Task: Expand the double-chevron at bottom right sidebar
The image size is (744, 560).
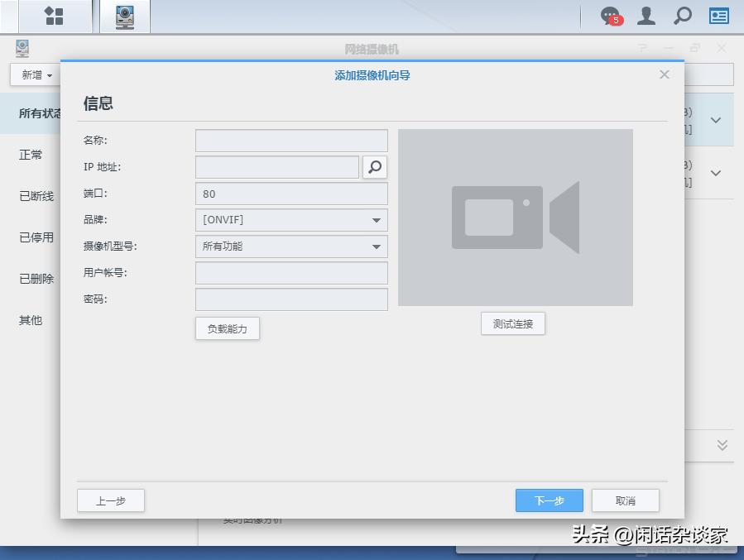Action: (723, 445)
